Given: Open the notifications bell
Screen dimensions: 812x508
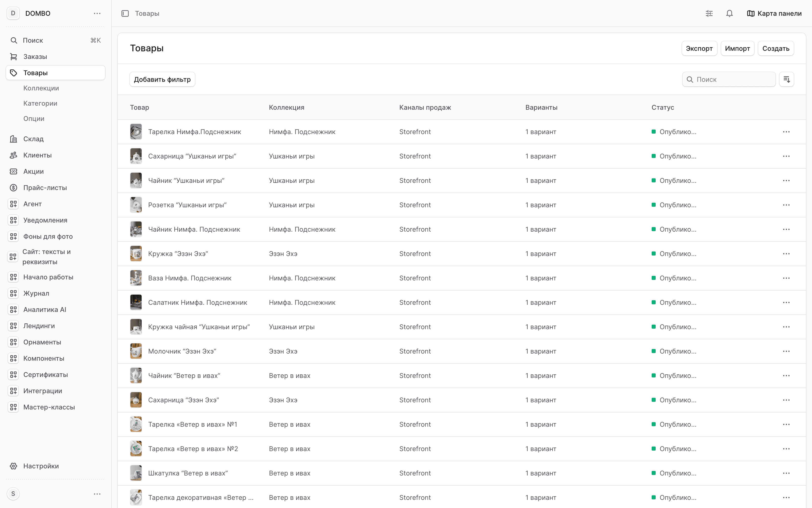Looking at the screenshot, I should (x=730, y=13).
